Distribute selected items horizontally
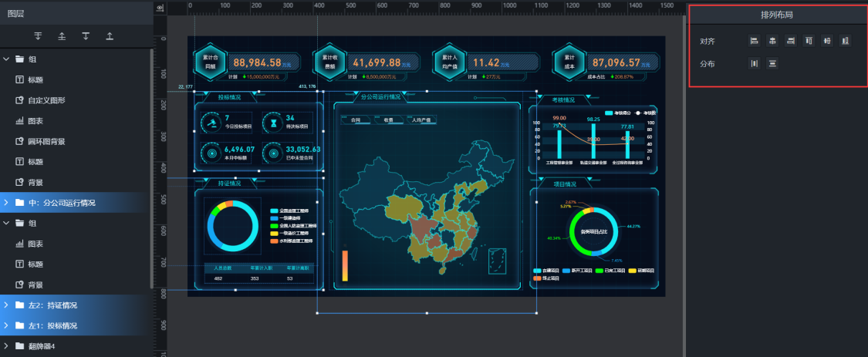This screenshot has height=357, width=868. 755,64
